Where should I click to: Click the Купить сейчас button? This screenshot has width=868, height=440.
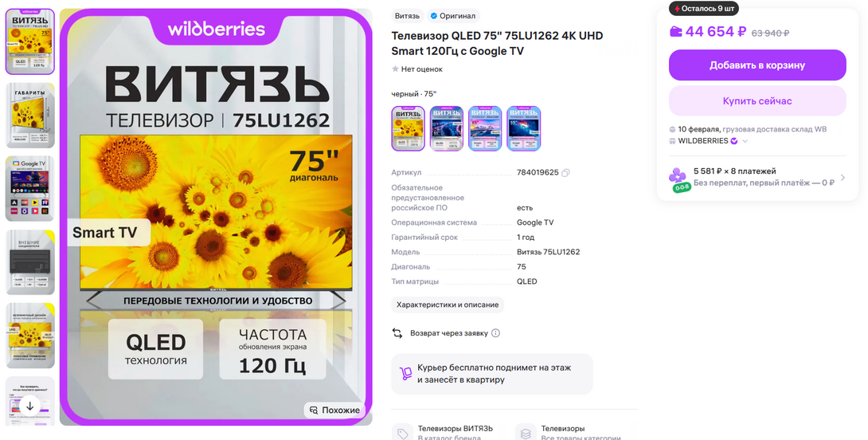click(757, 101)
